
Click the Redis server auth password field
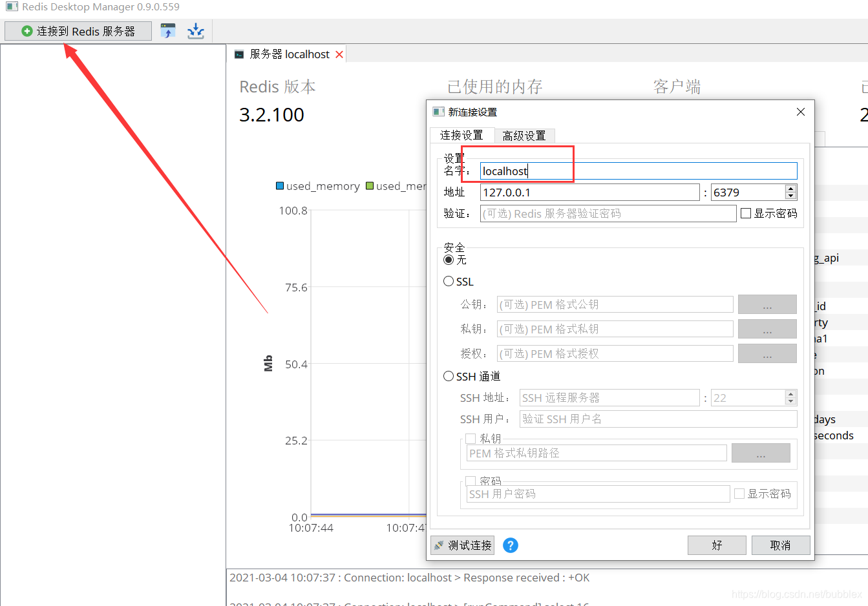click(608, 214)
